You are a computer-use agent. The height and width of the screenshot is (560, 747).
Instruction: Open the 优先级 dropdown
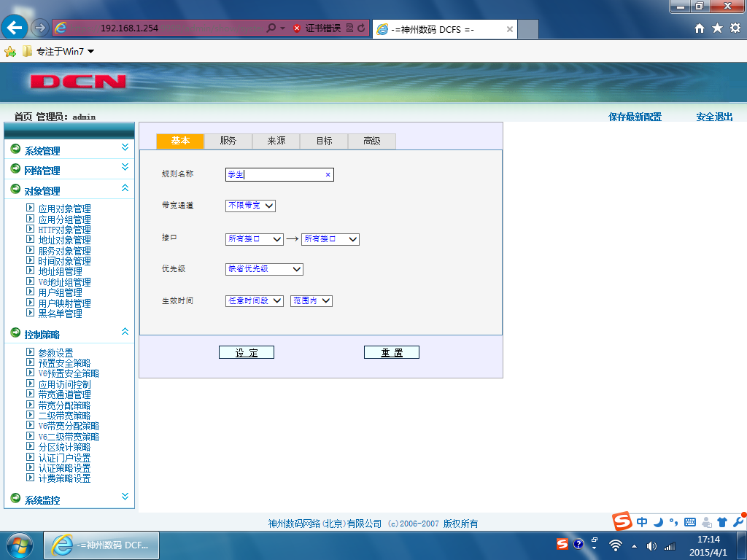[264, 269]
